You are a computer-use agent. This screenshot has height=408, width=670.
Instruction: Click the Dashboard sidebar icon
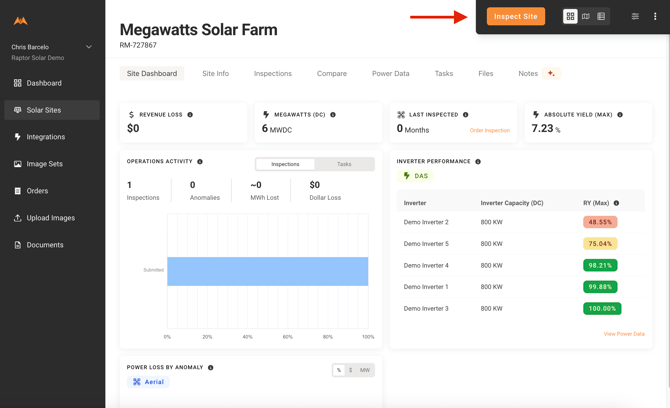18,83
